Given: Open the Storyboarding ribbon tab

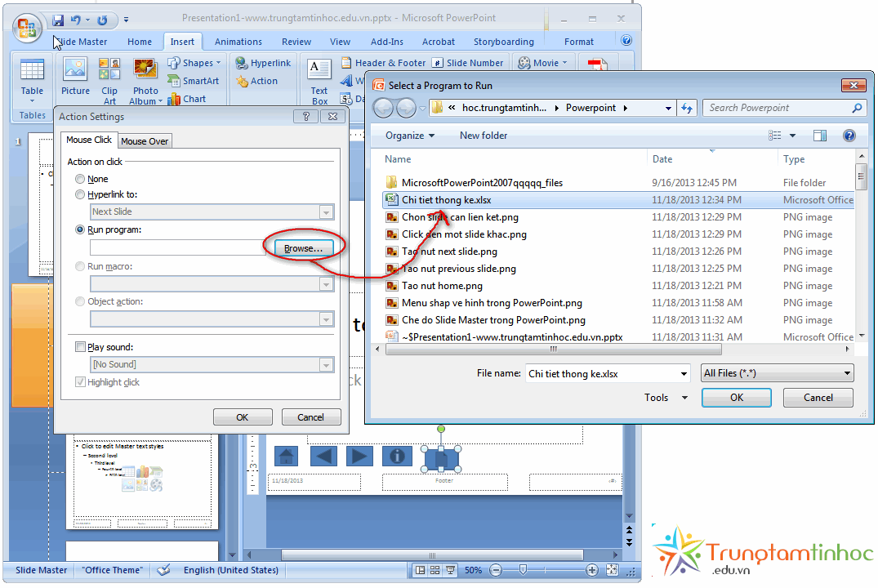Looking at the screenshot, I should pos(504,42).
